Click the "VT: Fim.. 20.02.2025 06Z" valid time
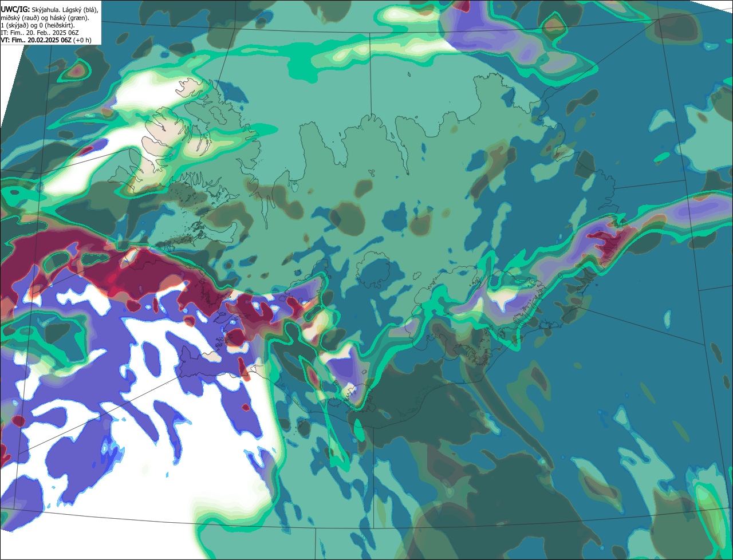Screen dimensions: 733x560 click(x=37, y=40)
